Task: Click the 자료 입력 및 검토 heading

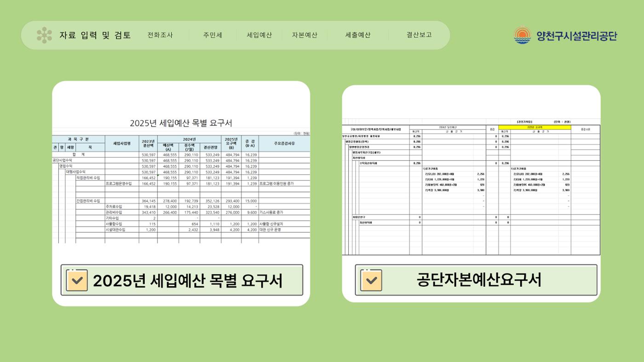Action: pos(95,35)
